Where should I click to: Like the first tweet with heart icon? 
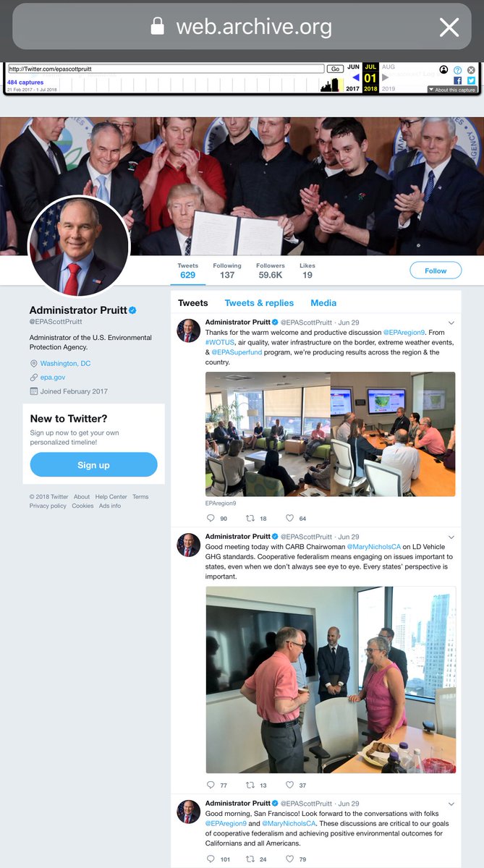(289, 518)
